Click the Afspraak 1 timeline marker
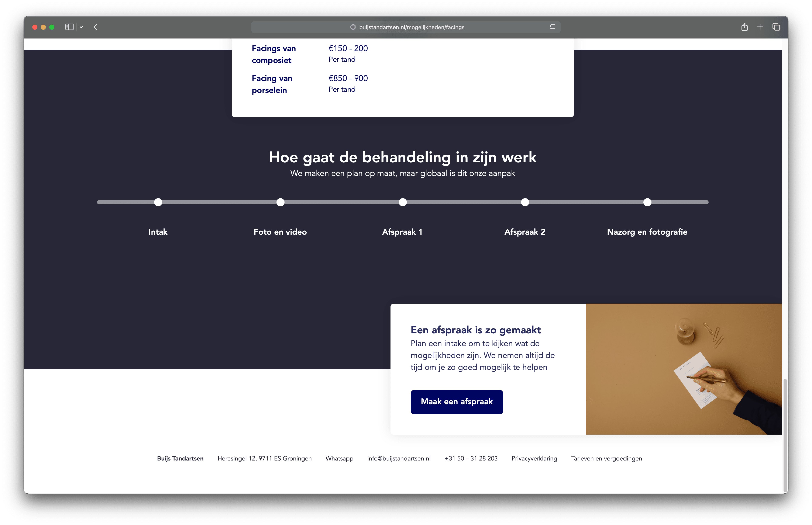 pos(403,202)
